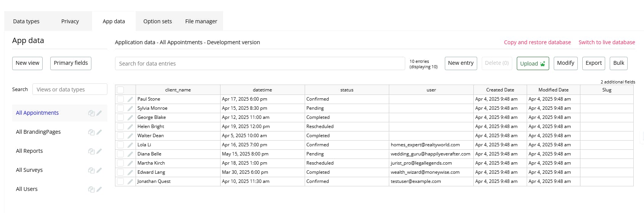Open the All Users data view
The height and width of the screenshot is (213, 644).
coord(27,189)
